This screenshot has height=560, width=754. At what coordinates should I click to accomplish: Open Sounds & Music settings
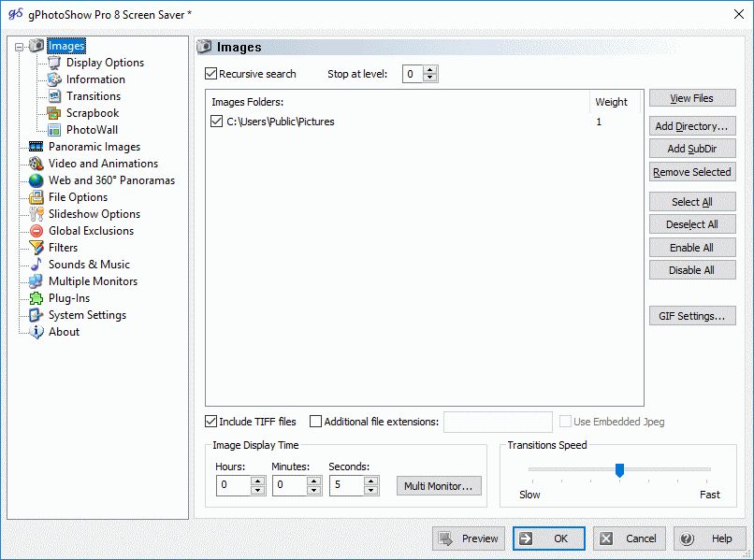(x=89, y=265)
